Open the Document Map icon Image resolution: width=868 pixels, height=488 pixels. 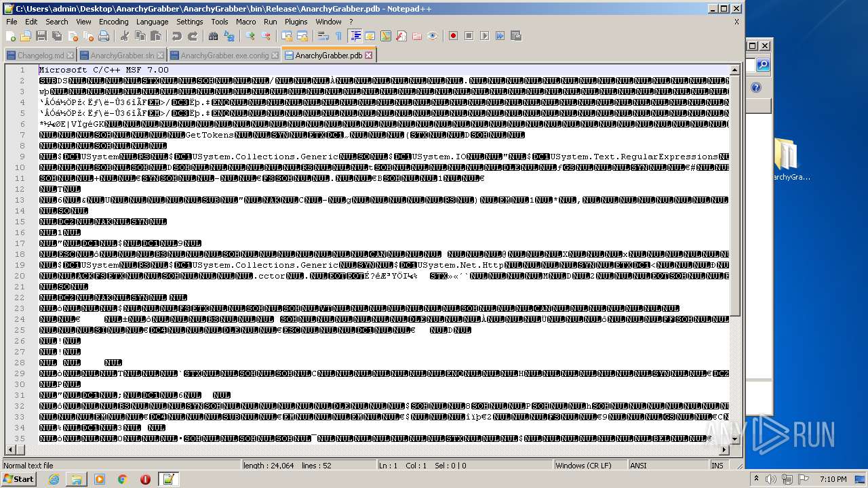[x=386, y=36]
